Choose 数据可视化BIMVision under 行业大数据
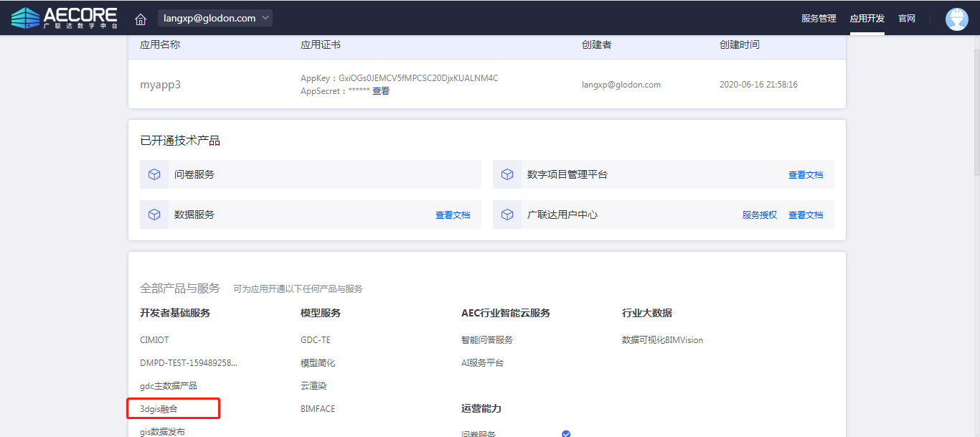The width and height of the screenshot is (980, 437). click(662, 340)
